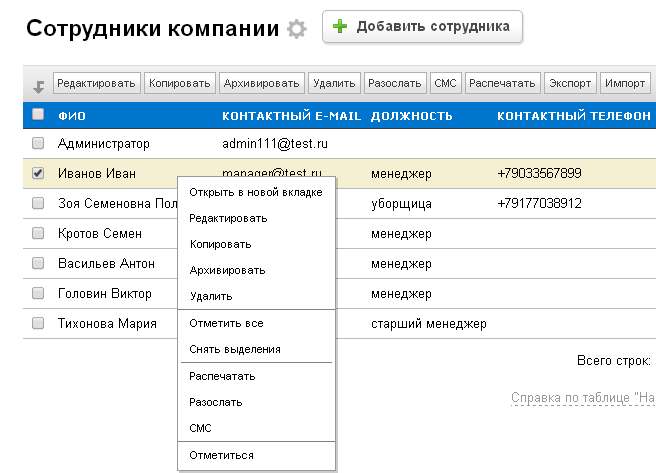The image size is (656, 473).
Task: Sort the table by the ФИО column header
Action: click(72, 116)
